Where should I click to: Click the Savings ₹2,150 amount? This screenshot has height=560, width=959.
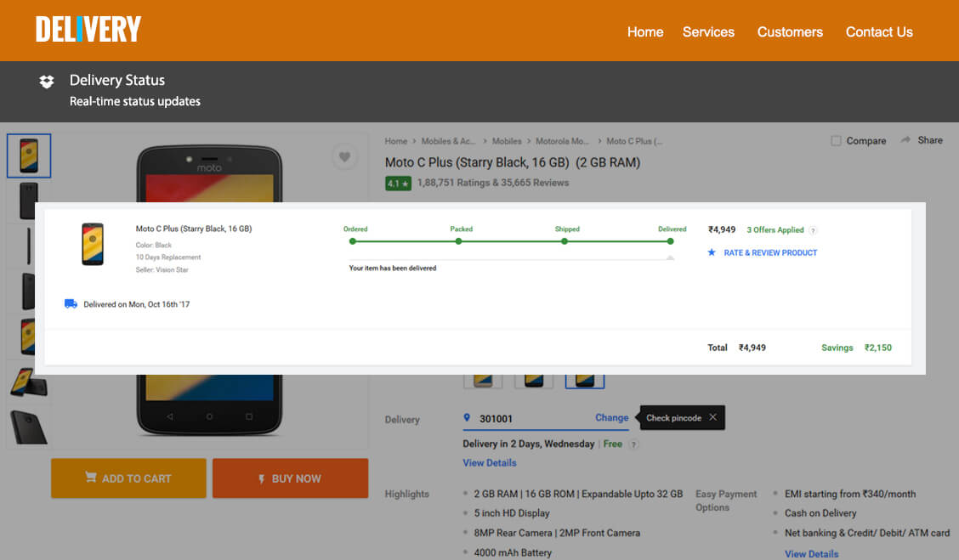[x=877, y=348]
